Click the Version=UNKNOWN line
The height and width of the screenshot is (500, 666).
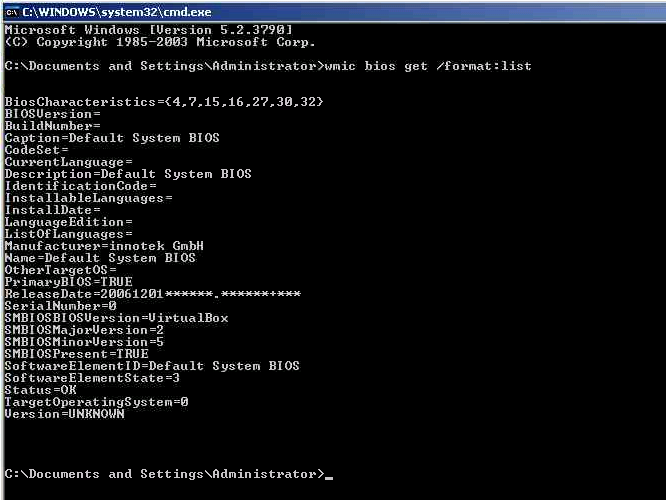point(65,414)
